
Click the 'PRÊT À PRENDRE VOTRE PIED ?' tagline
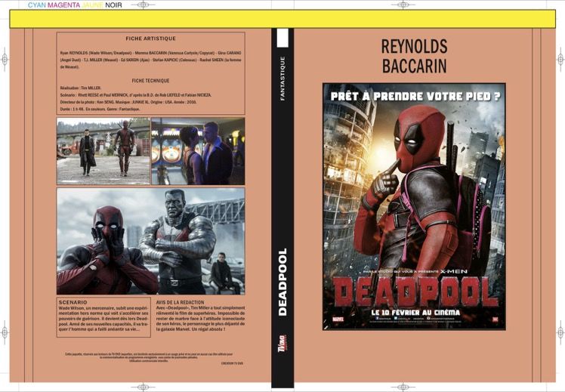[x=415, y=96]
